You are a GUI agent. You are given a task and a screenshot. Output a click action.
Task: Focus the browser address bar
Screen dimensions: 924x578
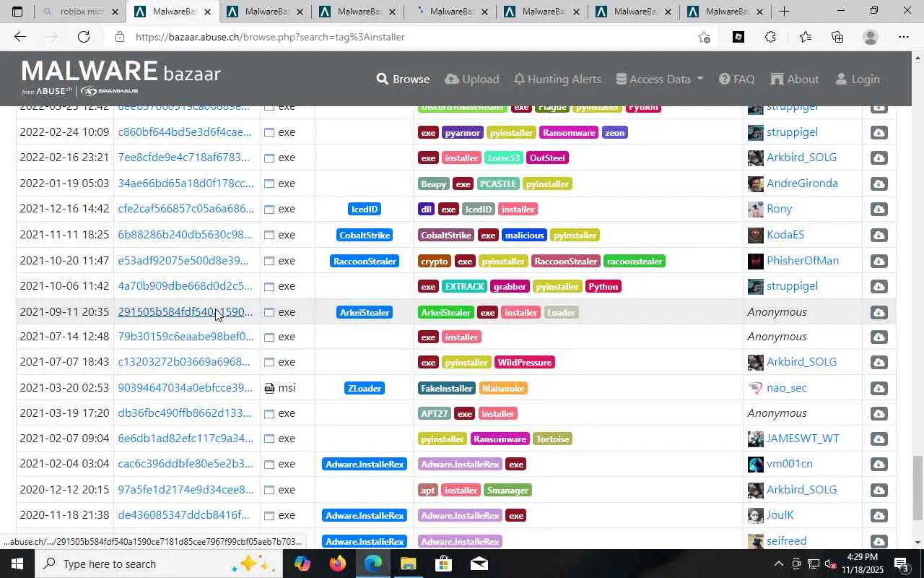(411, 37)
